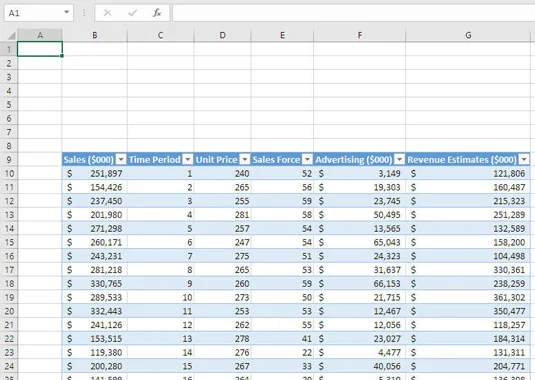Click the Revenue Estimates ($000) header text

point(462,160)
